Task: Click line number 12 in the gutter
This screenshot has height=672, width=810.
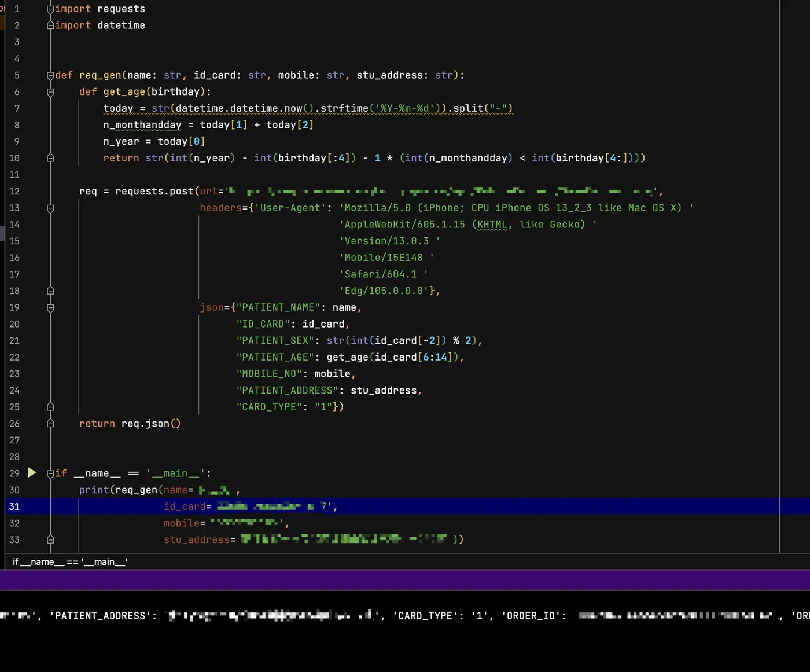Action: (14, 192)
